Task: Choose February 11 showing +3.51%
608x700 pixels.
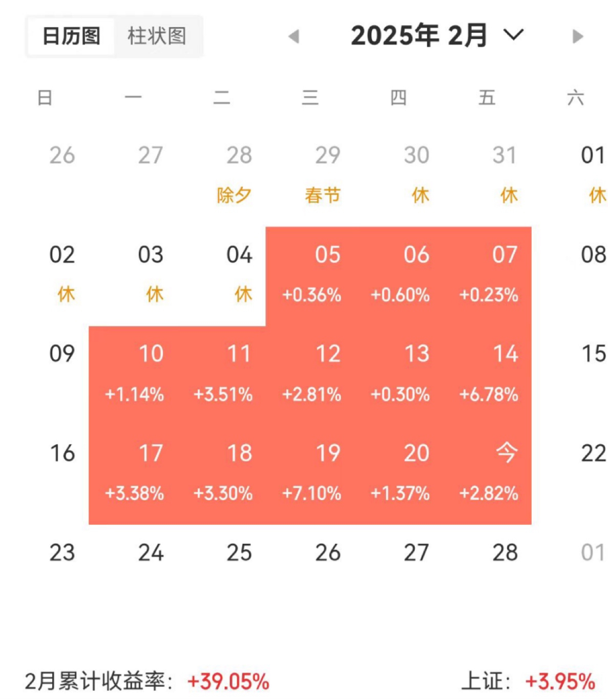Action: (222, 375)
